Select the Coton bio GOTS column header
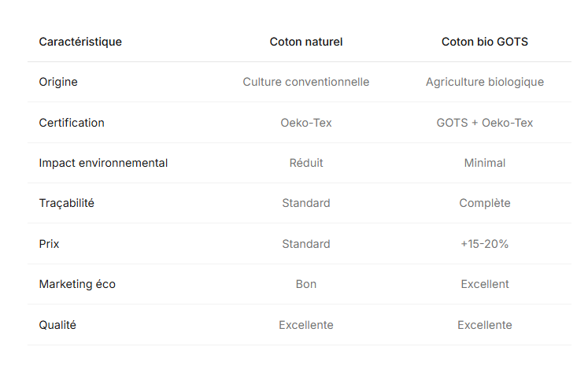The width and height of the screenshot is (588, 369). [x=484, y=42]
